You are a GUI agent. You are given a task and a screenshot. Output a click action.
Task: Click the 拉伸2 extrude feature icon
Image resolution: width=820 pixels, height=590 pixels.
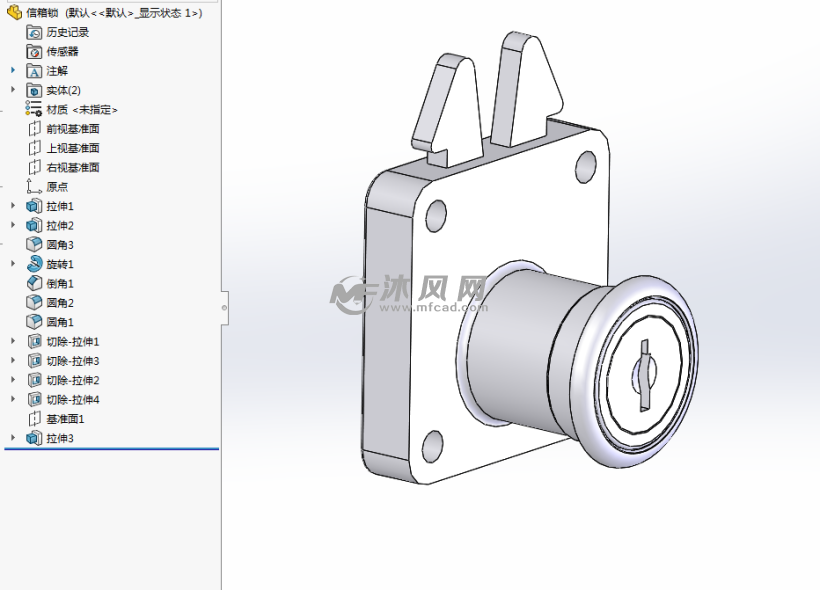34,225
